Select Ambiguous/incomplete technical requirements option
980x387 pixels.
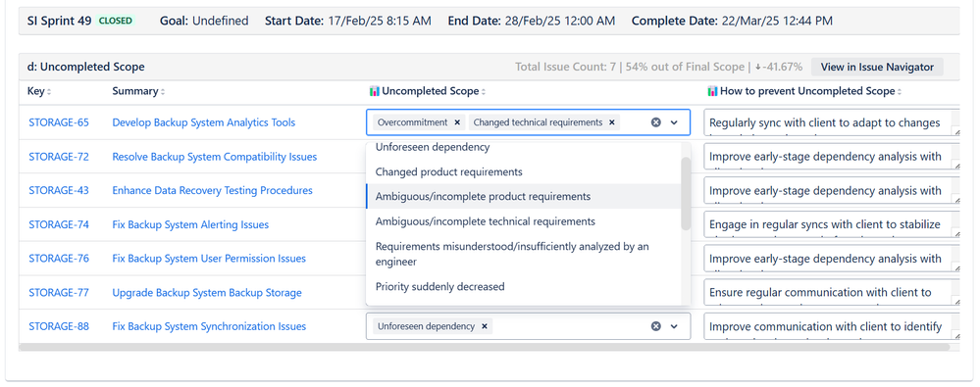[x=524, y=221]
